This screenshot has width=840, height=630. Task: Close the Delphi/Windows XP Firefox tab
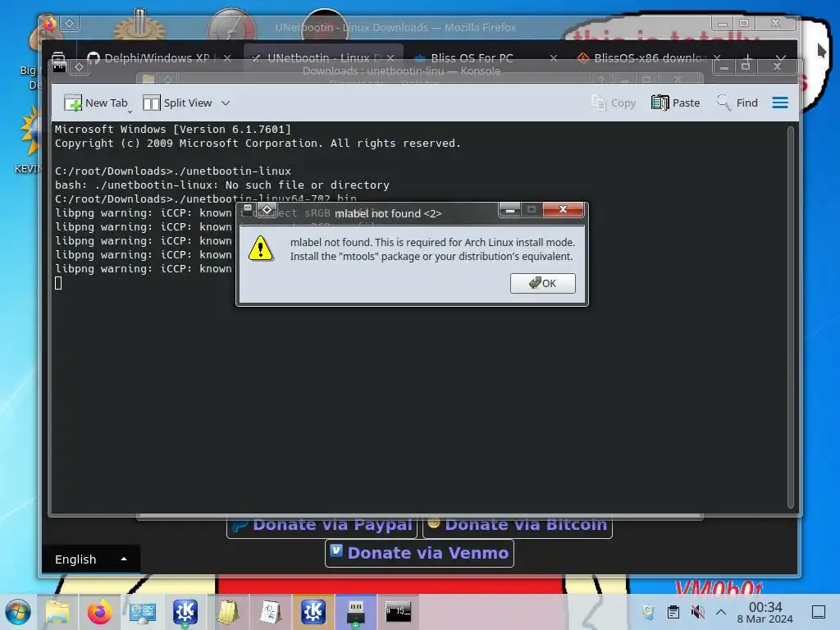point(227,58)
